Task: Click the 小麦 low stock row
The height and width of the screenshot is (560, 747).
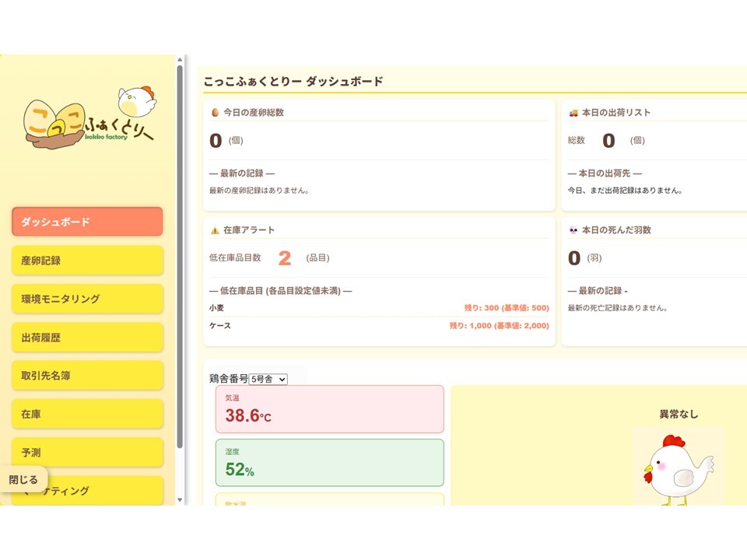Action: pyautogui.click(x=379, y=308)
